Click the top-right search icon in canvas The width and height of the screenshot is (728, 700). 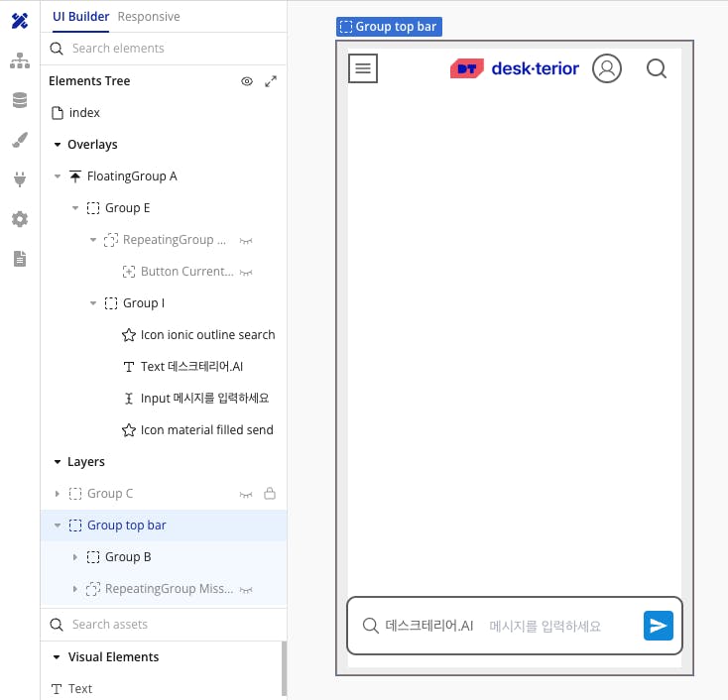pyautogui.click(x=656, y=68)
